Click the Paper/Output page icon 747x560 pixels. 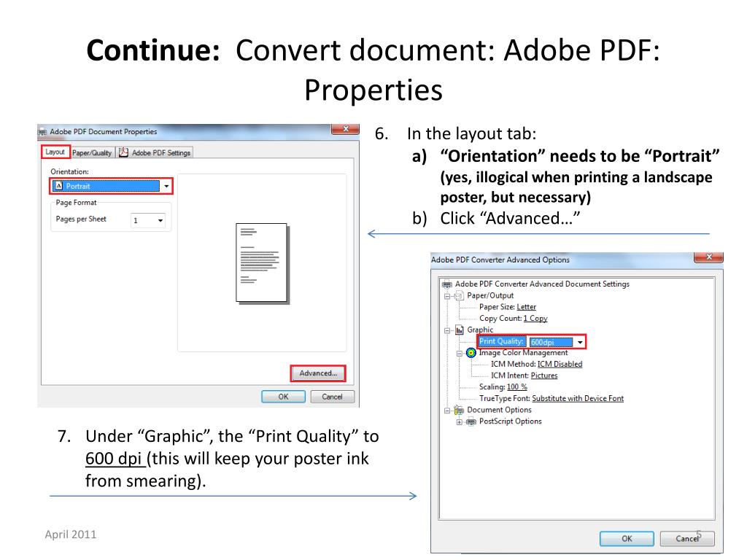(459, 296)
